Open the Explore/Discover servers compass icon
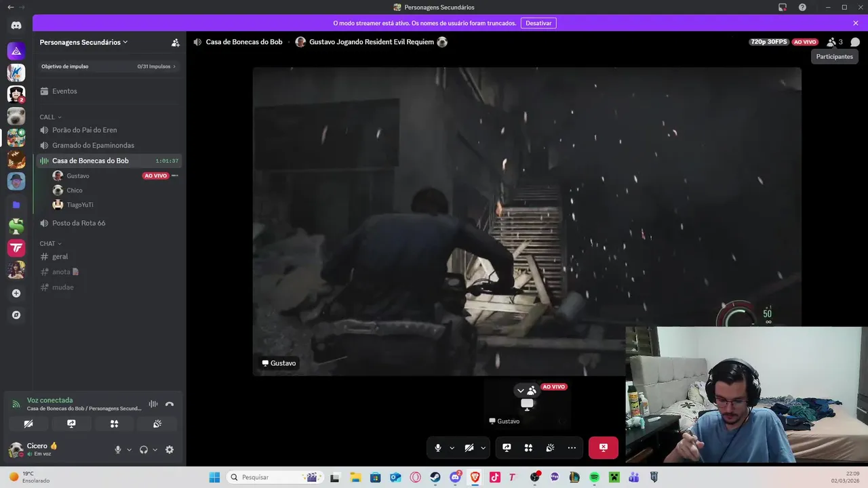The height and width of the screenshot is (488, 868). [16, 315]
